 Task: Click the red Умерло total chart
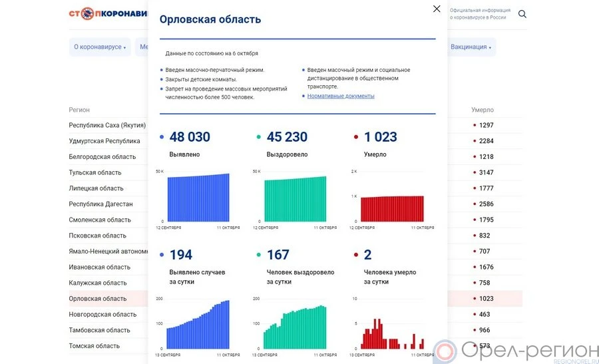(x=392, y=208)
